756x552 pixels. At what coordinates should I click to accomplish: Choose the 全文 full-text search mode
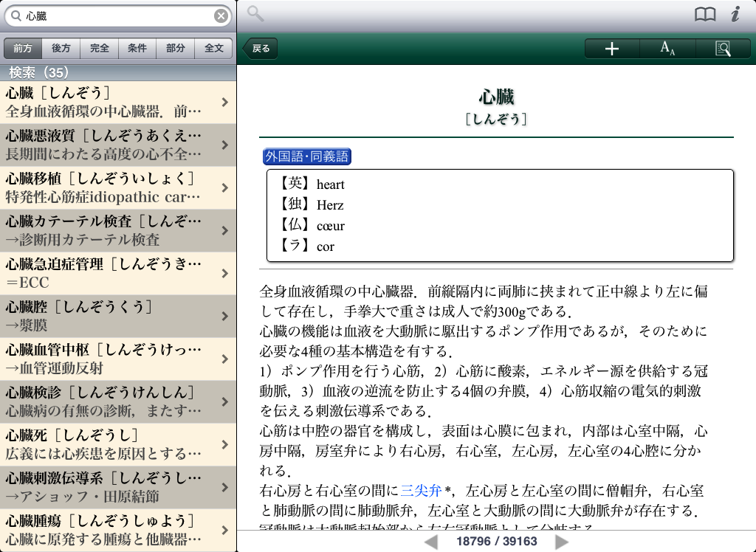[214, 49]
